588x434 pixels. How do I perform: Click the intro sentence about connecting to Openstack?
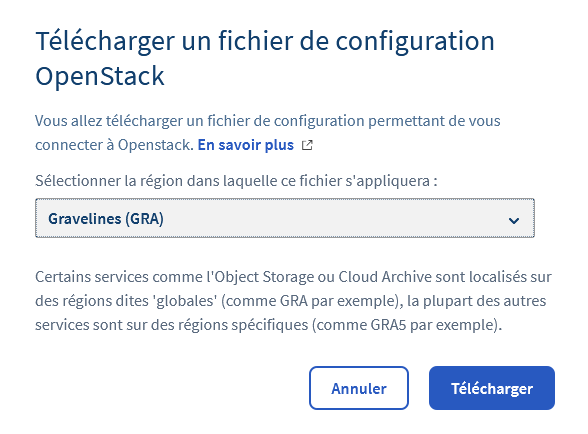tap(268, 133)
